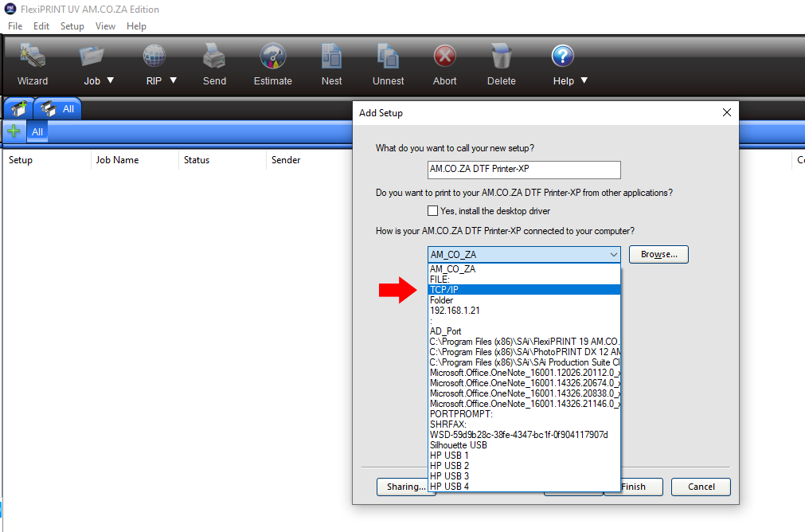Click the Nest toolbar icon
This screenshot has width=805, height=532.
332,57
